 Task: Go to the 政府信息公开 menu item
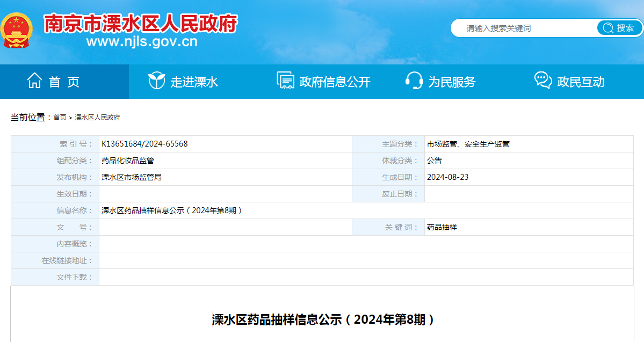coord(335,82)
